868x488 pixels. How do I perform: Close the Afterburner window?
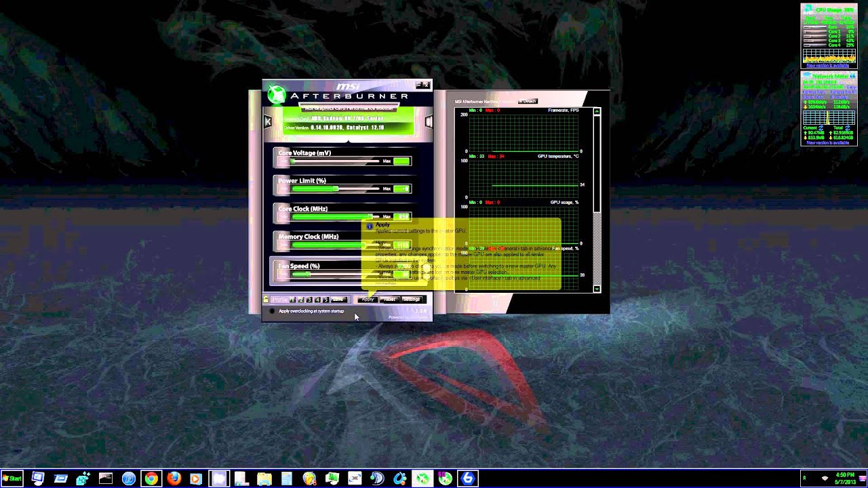pos(426,85)
